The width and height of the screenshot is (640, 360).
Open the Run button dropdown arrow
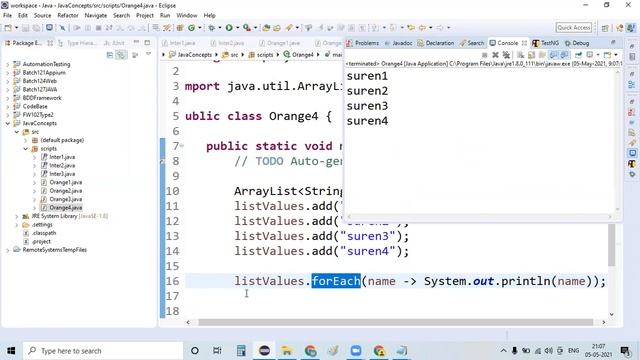(x=237, y=28)
